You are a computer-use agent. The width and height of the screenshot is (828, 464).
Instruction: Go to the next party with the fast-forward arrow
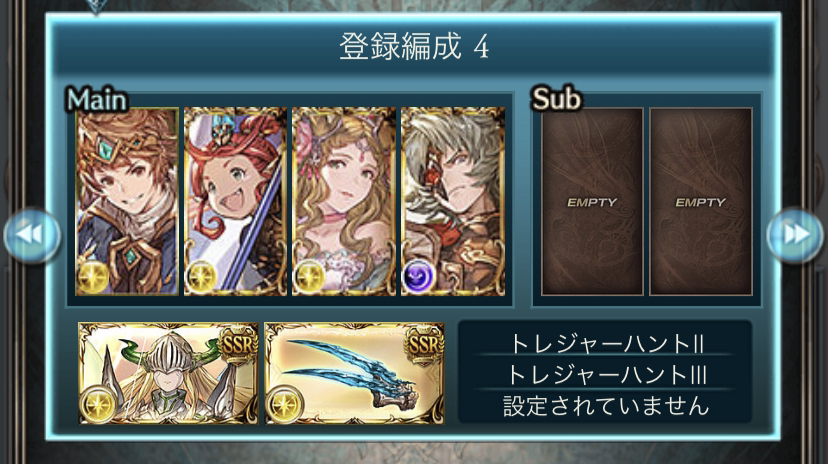point(795,234)
